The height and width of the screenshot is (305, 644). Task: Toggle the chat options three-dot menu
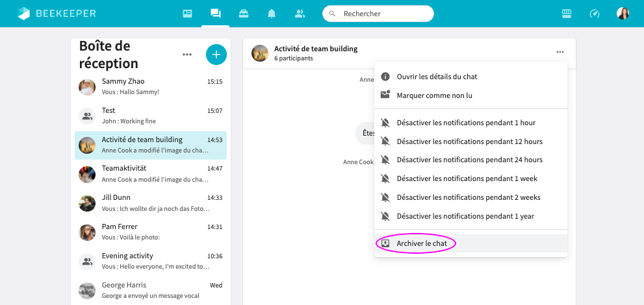[560, 52]
